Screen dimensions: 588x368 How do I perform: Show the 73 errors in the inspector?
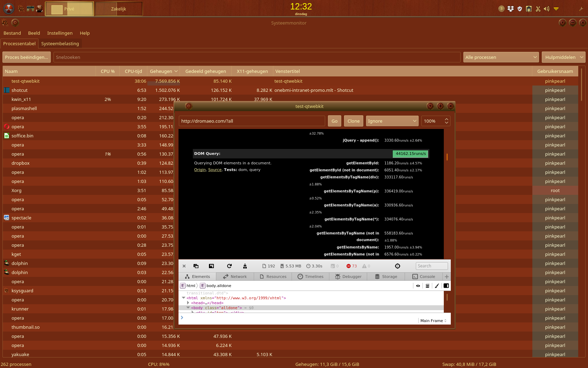pyautogui.click(x=351, y=266)
